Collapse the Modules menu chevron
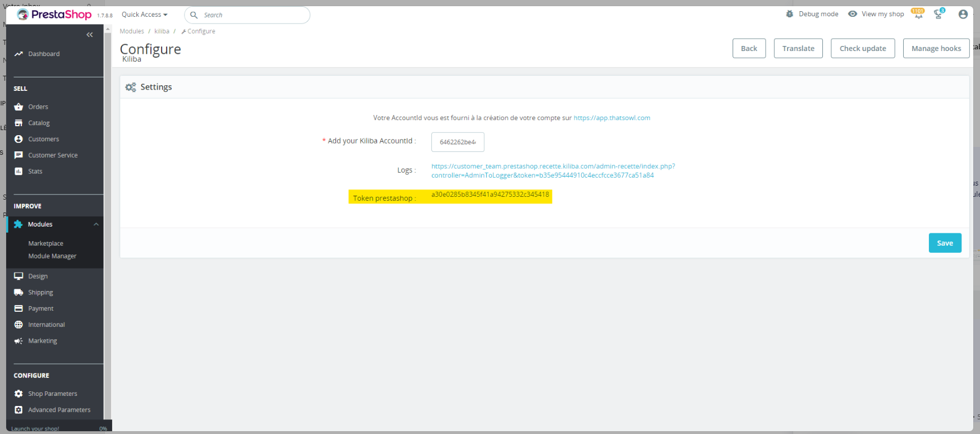The image size is (980, 434). (96, 224)
